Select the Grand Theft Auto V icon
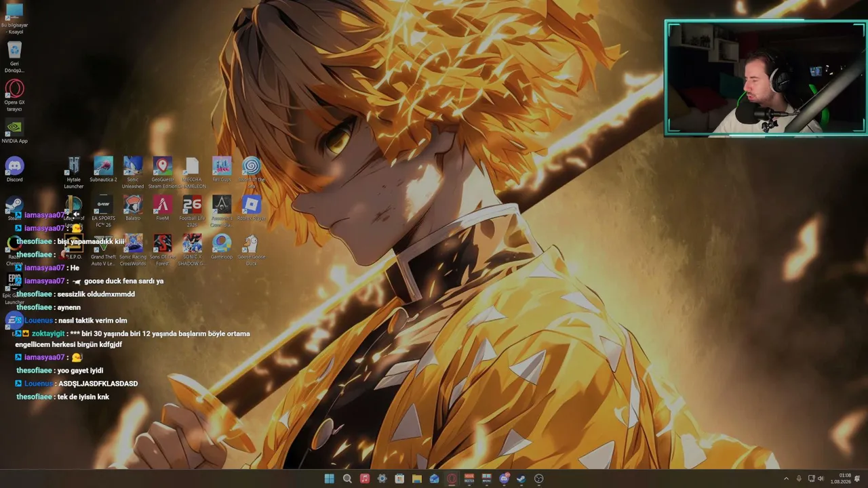Screen dimensions: 868x488 click(103, 250)
